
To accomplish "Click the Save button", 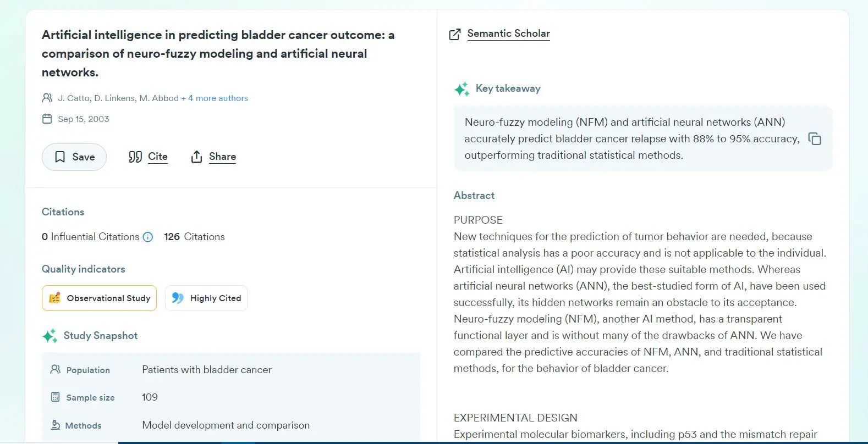I will click(74, 157).
